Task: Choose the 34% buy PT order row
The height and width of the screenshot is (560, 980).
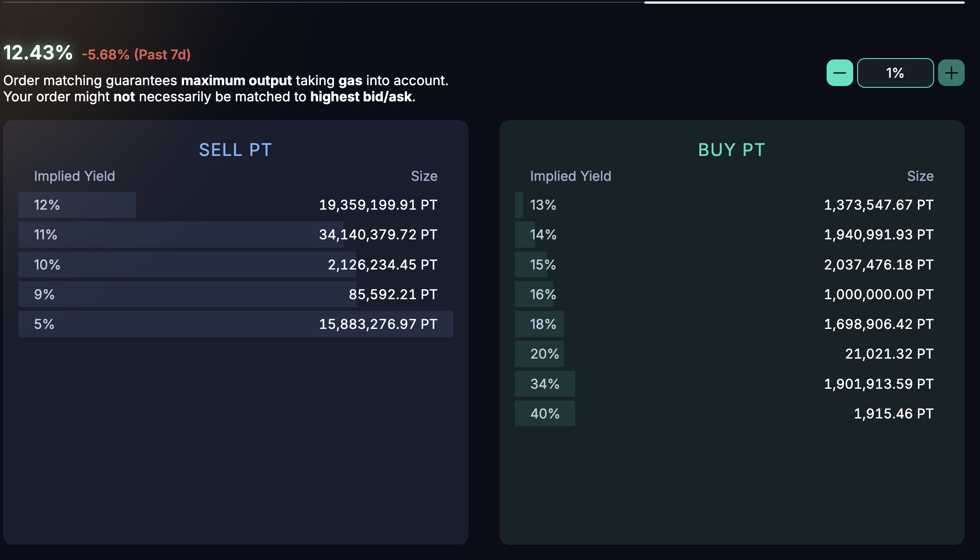Action: pos(732,384)
